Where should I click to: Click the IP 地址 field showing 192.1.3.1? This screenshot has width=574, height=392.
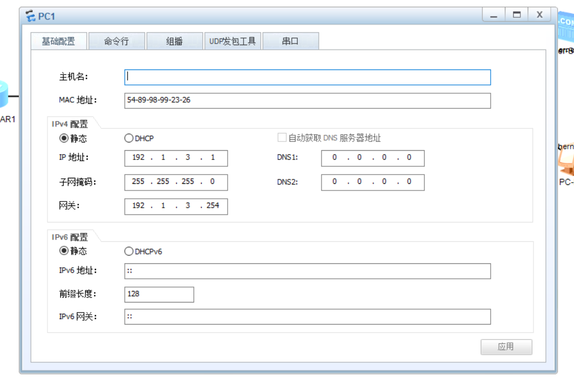click(x=176, y=158)
